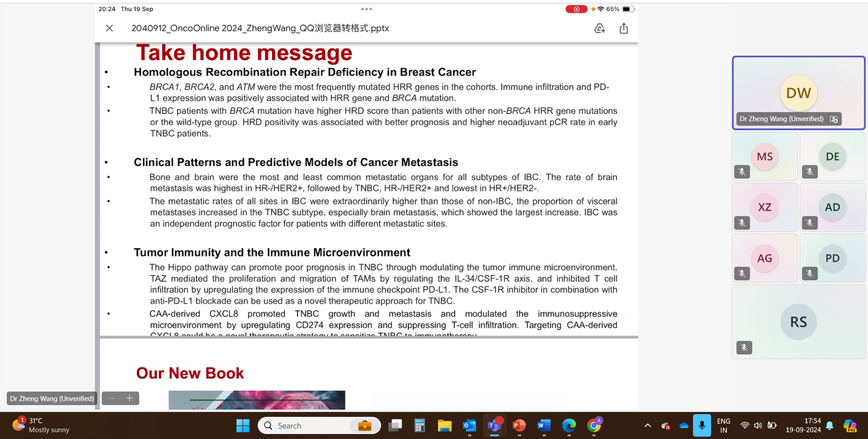Open Word from the taskbar
Image resolution: width=868 pixels, height=439 pixels.
[x=544, y=425]
